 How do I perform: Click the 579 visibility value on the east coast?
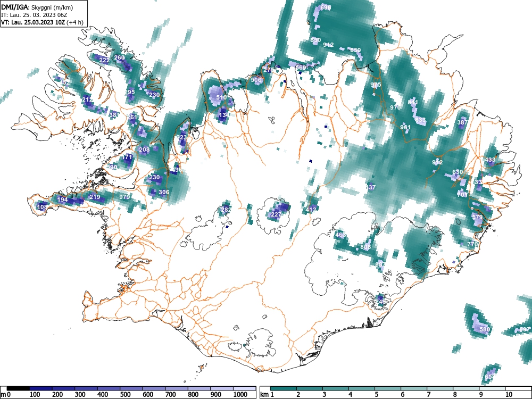coord(477,217)
